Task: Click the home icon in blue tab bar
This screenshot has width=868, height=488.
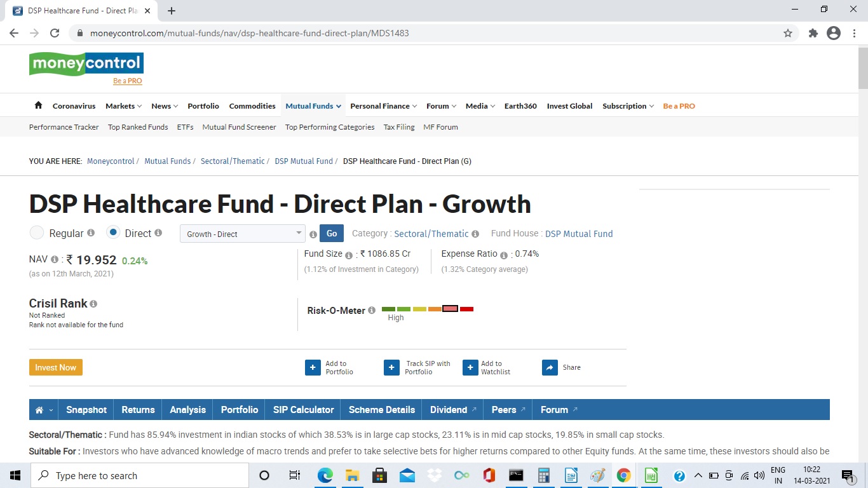Action: [x=39, y=410]
